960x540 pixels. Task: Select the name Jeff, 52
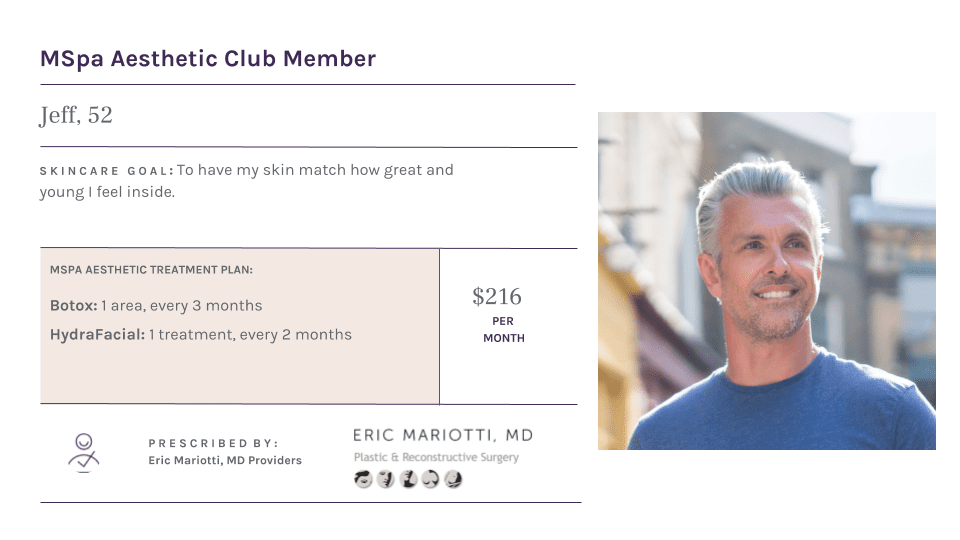coord(76,116)
